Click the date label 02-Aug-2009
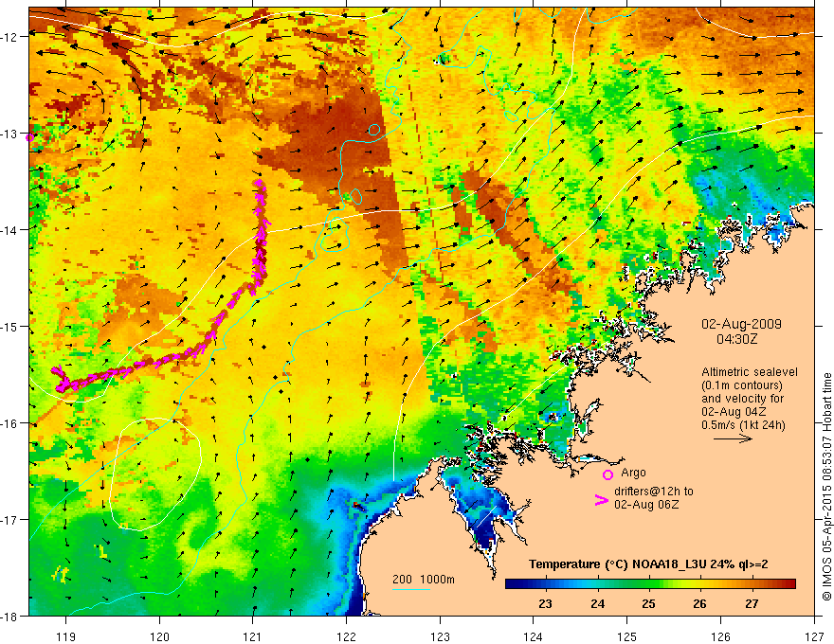Image resolution: width=834 pixels, height=644 pixels. (x=741, y=324)
